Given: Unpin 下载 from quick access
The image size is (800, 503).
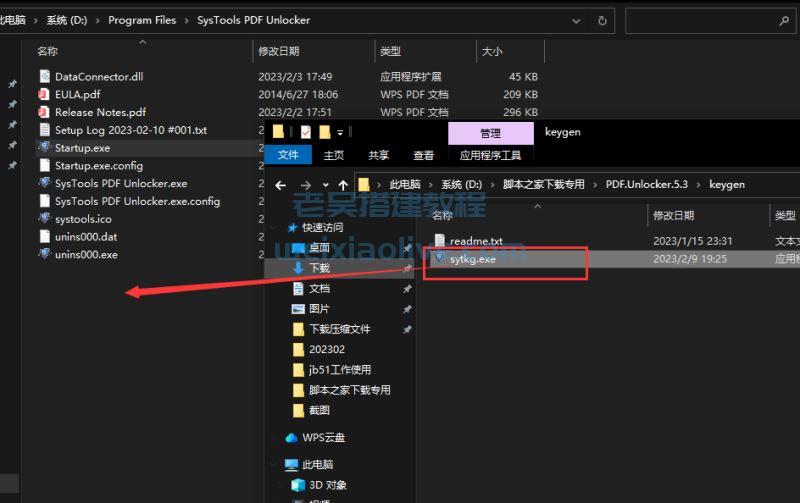Looking at the screenshot, I should (x=407, y=268).
